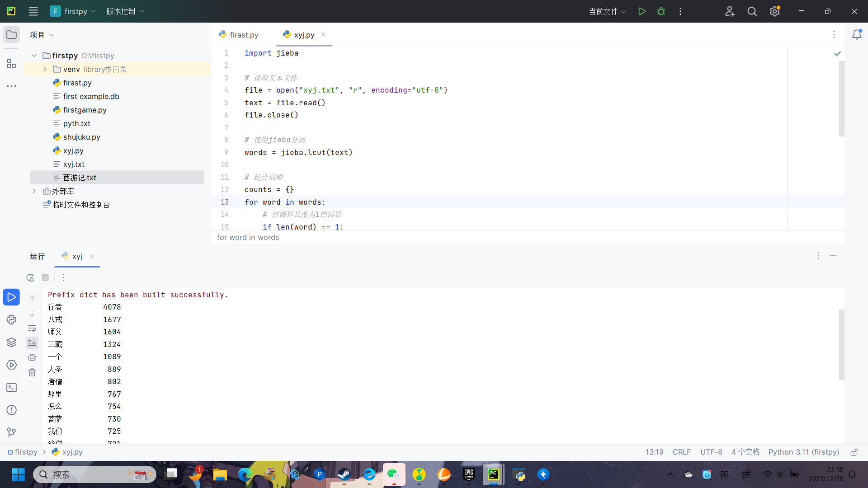The width and height of the screenshot is (868, 488).
Task: Toggle scroll to end of output
Action: coord(32,343)
